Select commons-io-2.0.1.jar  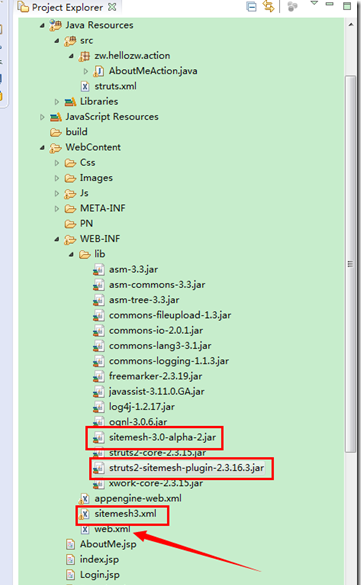coord(156,331)
